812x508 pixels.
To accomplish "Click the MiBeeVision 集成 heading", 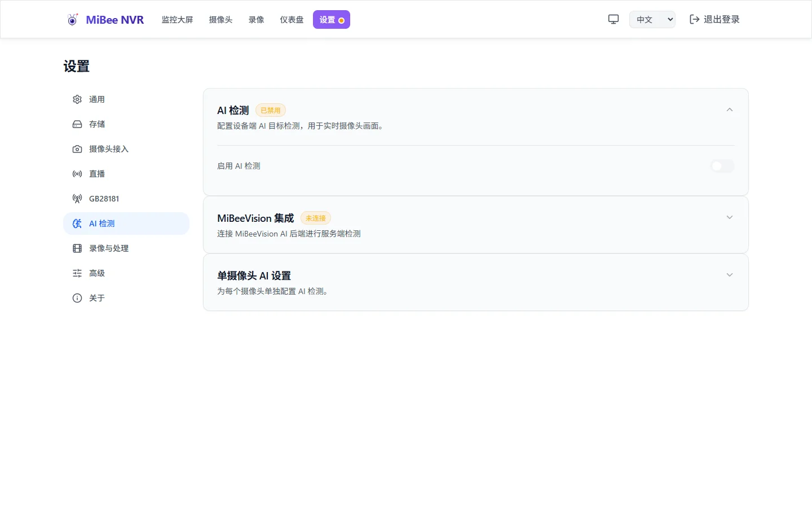I will point(255,218).
